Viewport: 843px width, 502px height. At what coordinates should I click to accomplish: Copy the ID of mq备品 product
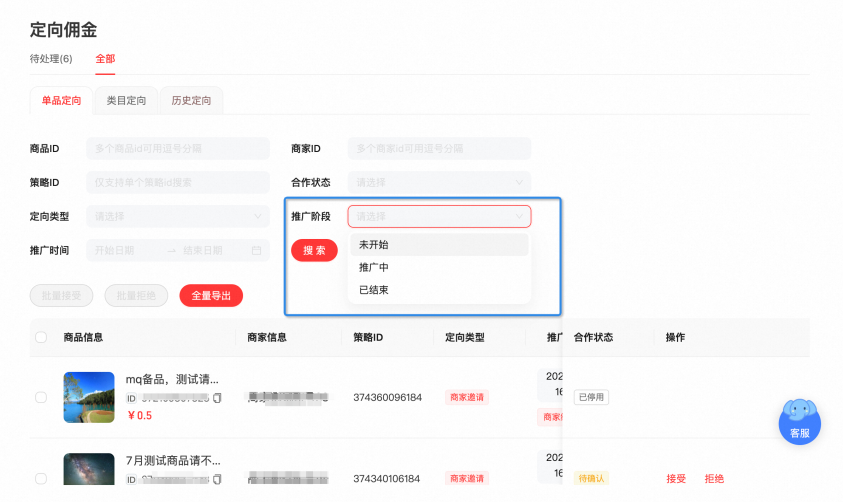(x=217, y=398)
